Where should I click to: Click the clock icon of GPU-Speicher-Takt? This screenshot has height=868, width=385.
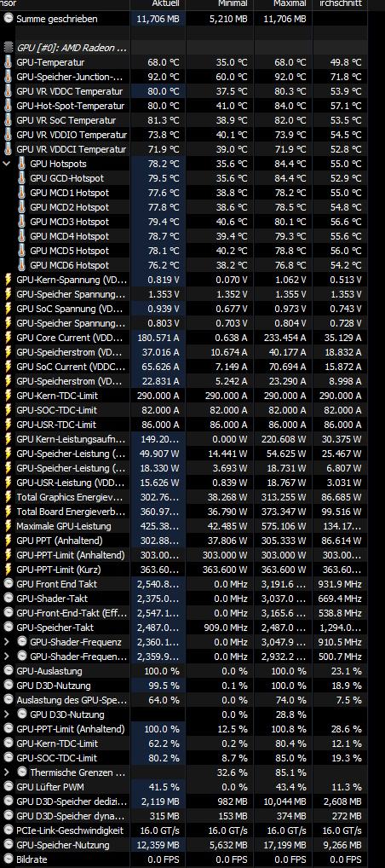[9, 628]
